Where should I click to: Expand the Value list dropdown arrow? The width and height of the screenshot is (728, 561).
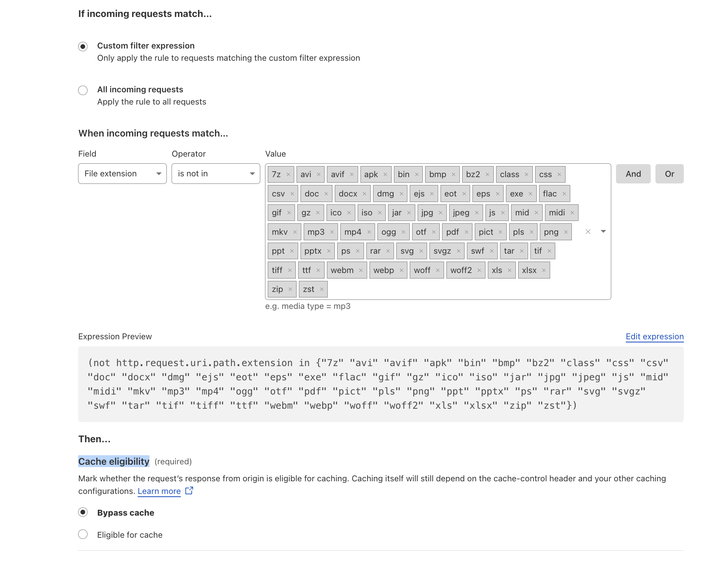[603, 232]
